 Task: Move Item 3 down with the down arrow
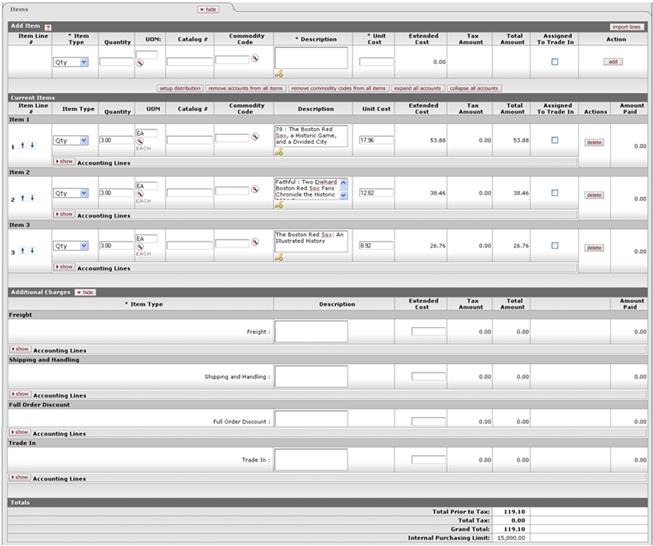pos(32,251)
